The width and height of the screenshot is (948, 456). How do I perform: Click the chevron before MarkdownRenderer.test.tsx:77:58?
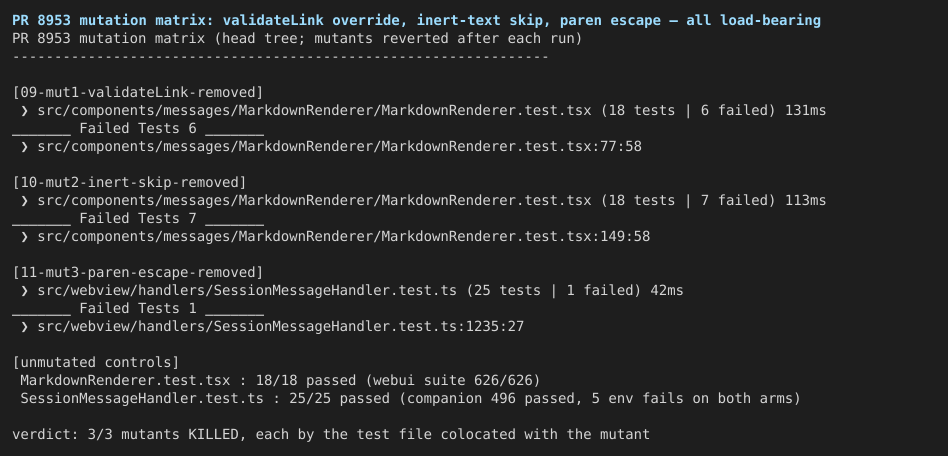coord(24,146)
